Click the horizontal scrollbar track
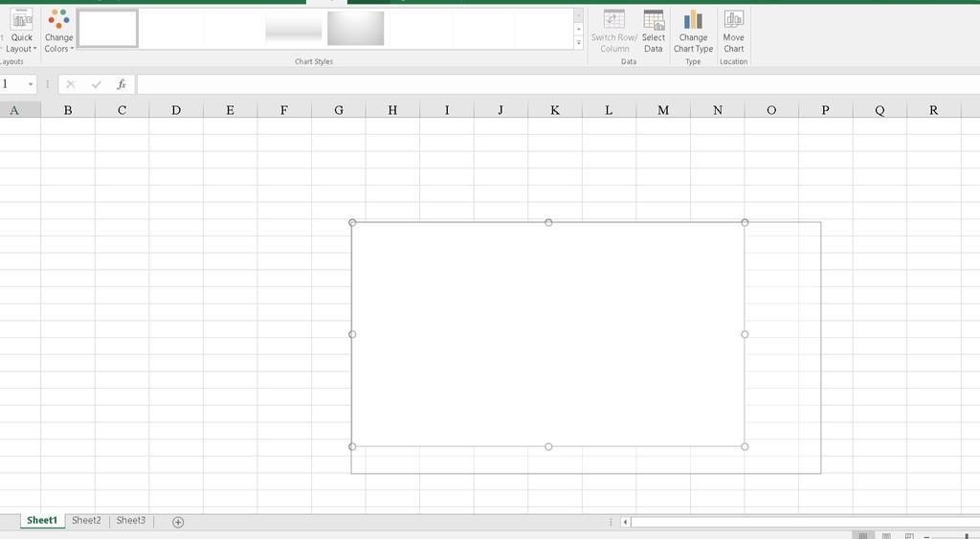Image resolution: width=980 pixels, height=539 pixels. click(x=805, y=522)
